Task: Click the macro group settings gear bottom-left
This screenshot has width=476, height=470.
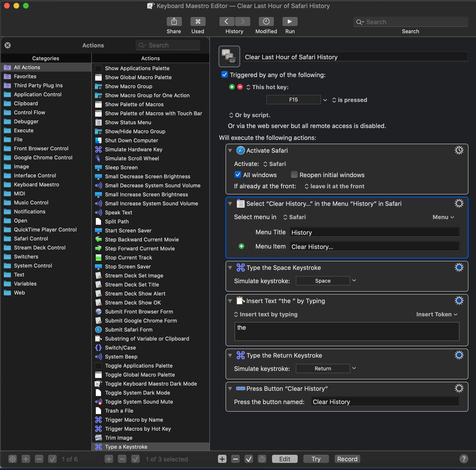Action: [13, 459]
